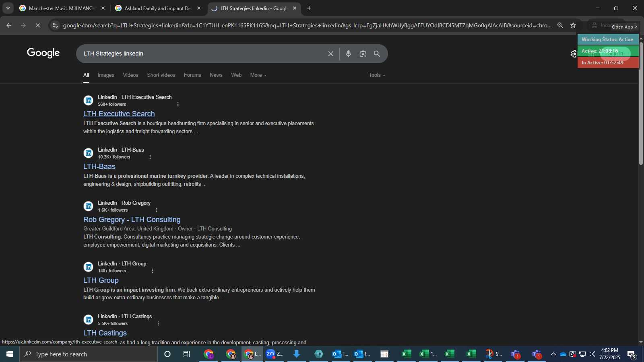Viewport: 644px width, 362px height.
Task: View site information icon in address bar
Action: tap(55, 25)
